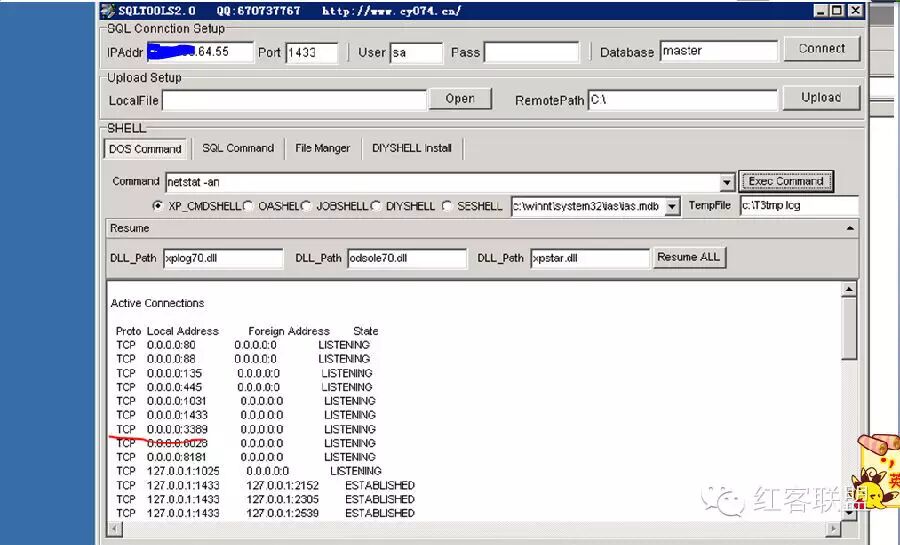Click the 127.0.0.1:2539 foreign address entry
Screen dimensions: 900x545
(x=282, y=513)
